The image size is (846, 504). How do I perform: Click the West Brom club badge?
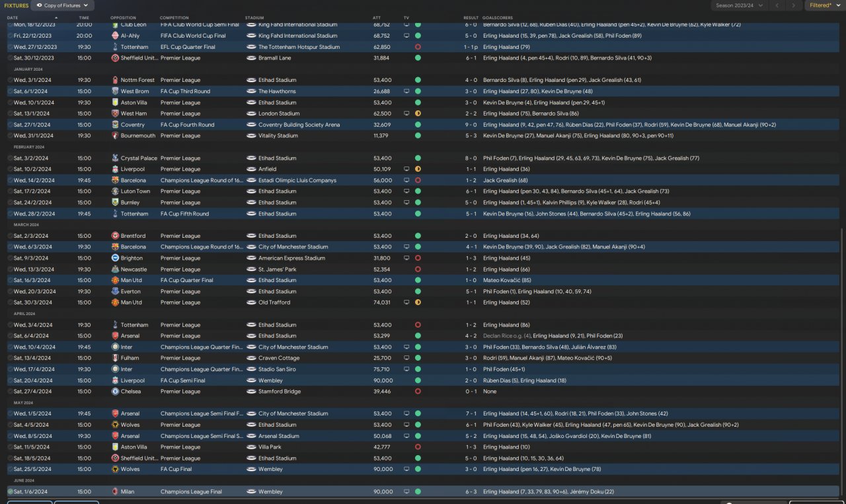pyautogui.click(x=115, y=91)
